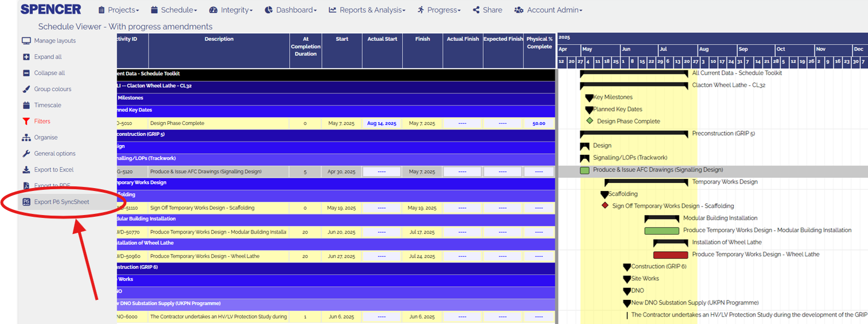Open Filters using the red funnel icon
The height and width of the screenshot is (324, 868).
point(26,121)
